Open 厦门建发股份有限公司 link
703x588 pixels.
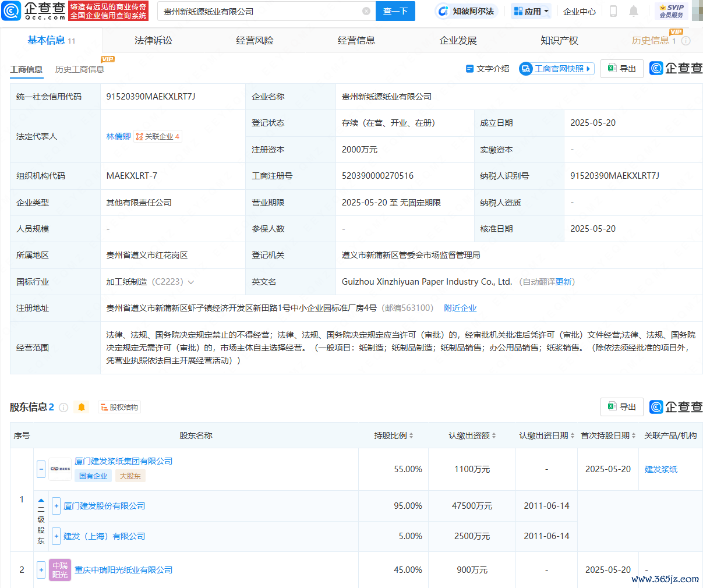tap(104, 506)
